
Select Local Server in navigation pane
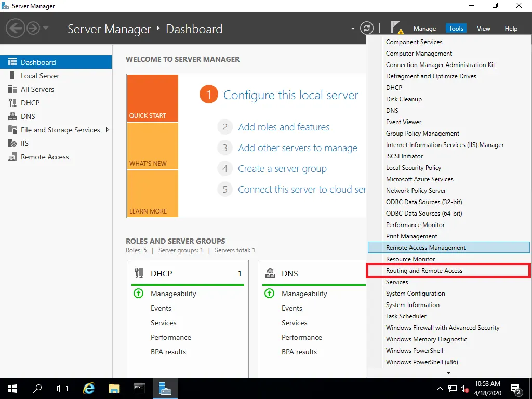coord(56,76)
